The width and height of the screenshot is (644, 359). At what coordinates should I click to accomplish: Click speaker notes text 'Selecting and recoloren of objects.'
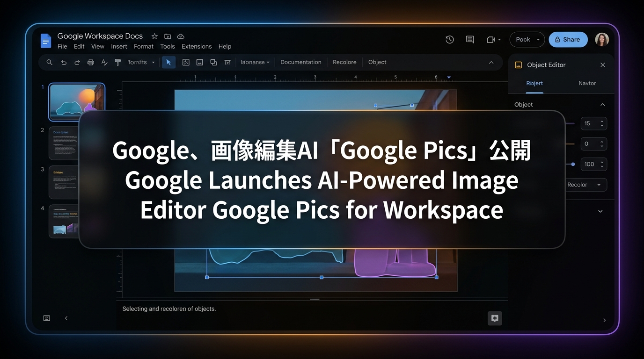[169, 309]
